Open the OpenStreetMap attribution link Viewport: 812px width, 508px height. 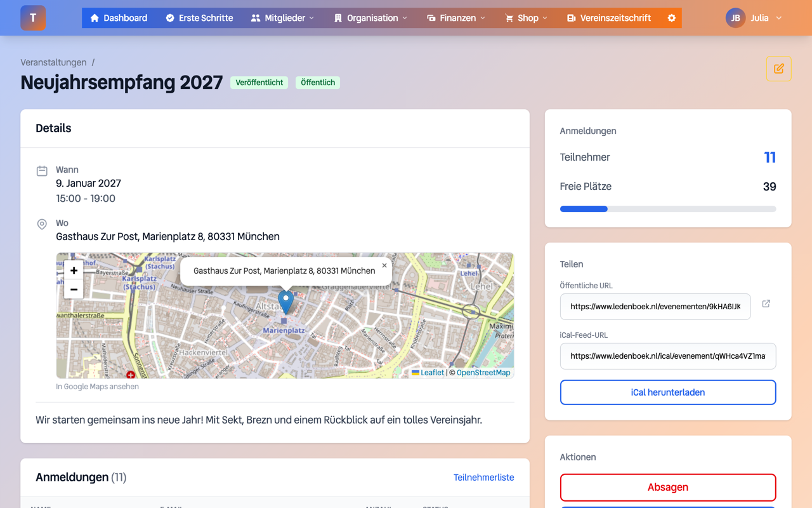[483, 373]
